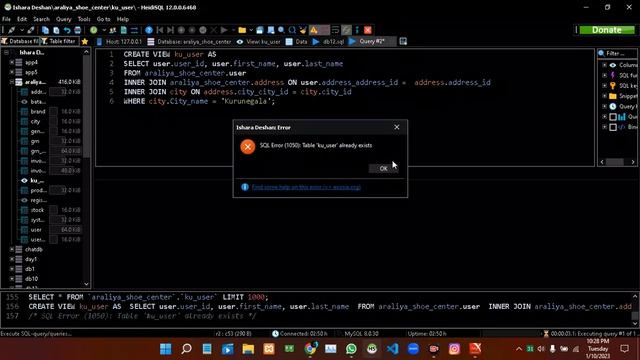
Task: Select the stock table in tree
Action: click(37, 210)
